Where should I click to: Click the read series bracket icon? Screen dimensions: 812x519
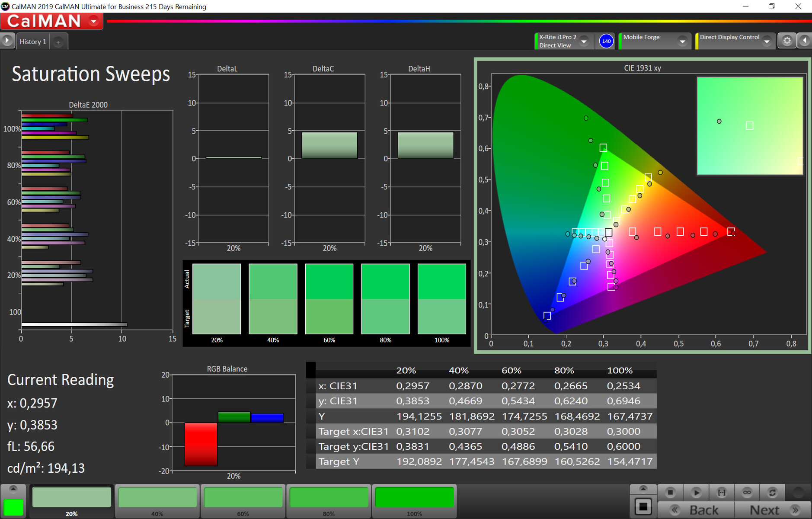coord(721,493)
